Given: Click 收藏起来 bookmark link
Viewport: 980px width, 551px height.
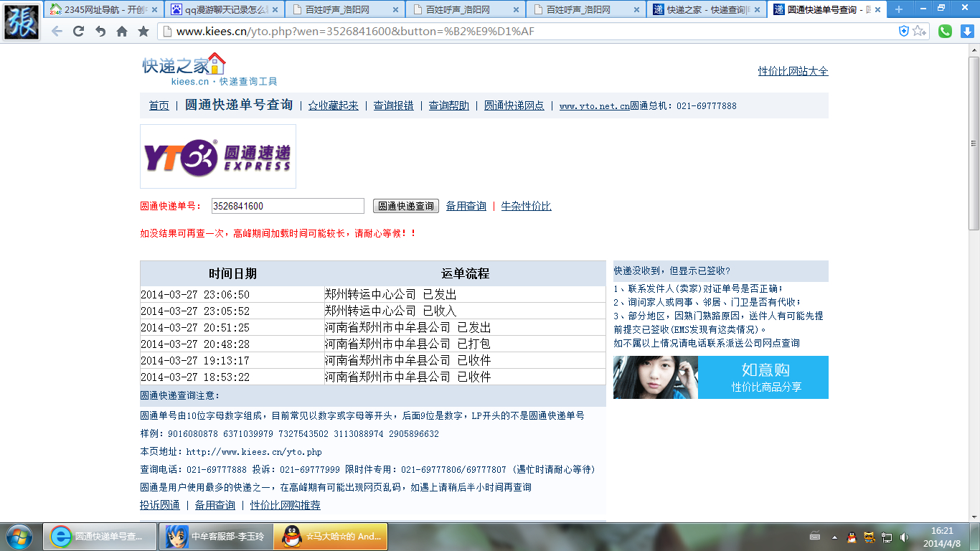Looking at the screenshot, I should click(334, 105).
